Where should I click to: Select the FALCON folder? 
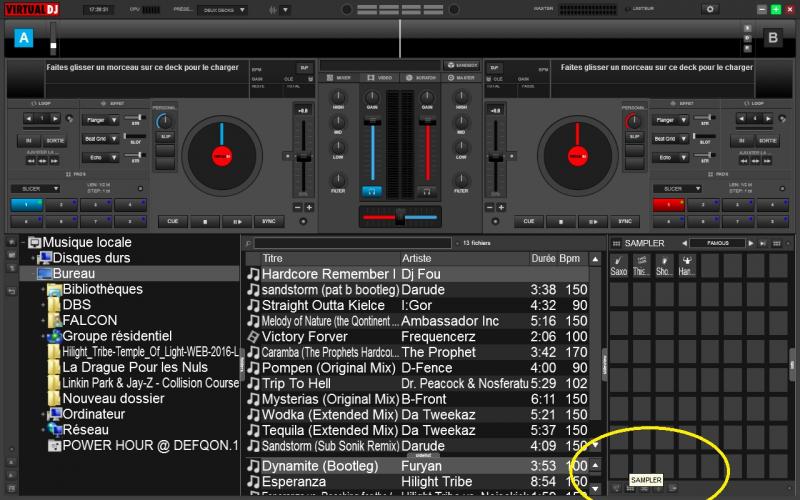pos(89,320)
